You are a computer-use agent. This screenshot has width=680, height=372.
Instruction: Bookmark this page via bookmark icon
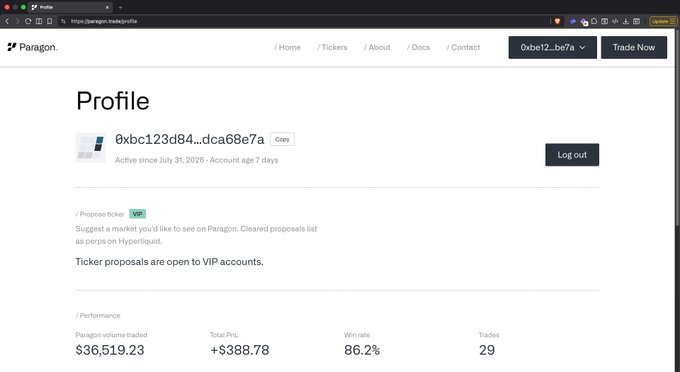pyautogui.click(x=49, y=21)
